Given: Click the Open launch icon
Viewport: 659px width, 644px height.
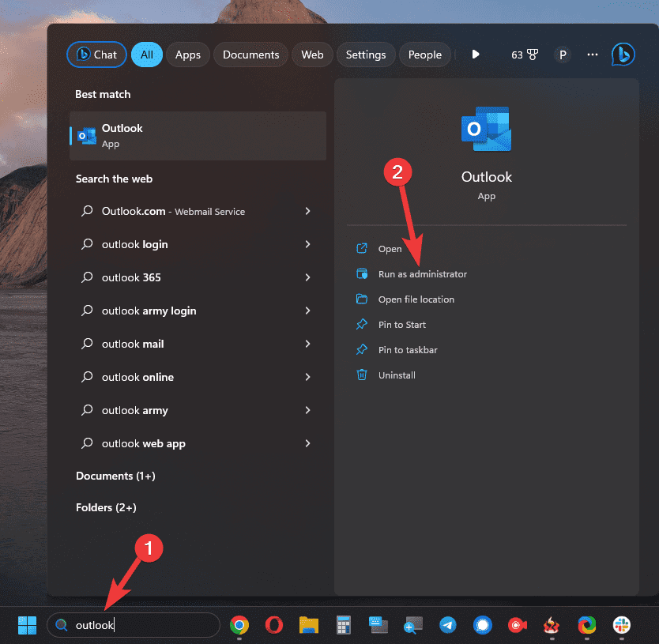Looking at the screenshot, I should click(x=361, y=248).
